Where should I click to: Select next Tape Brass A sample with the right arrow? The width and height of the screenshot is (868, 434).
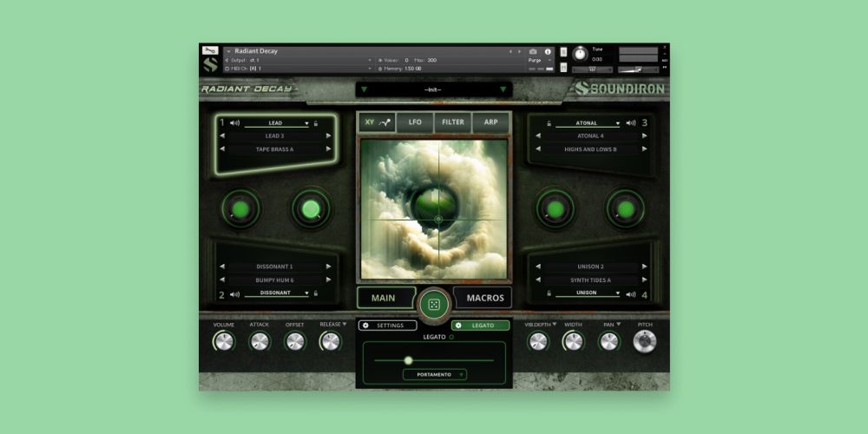coord(328,149)
